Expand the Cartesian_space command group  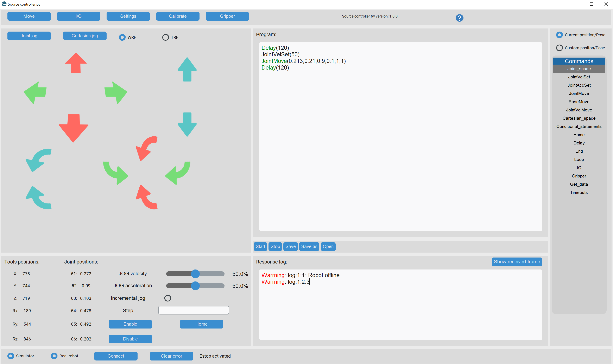pos(579,118)
